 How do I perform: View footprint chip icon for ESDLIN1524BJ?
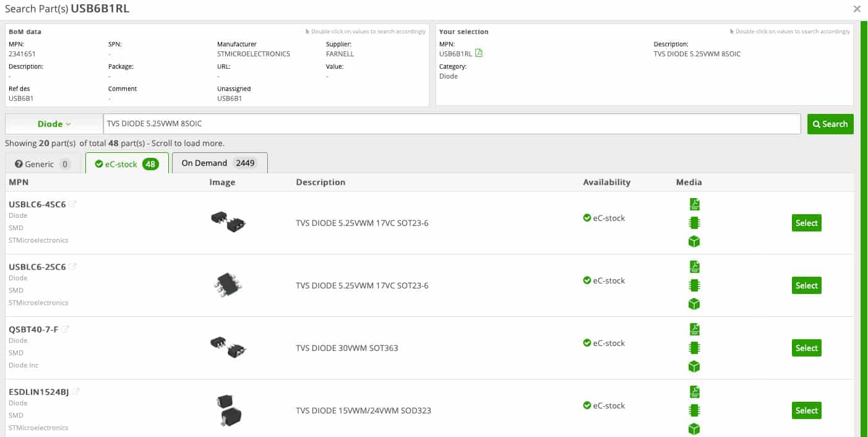(x=694, y=410)
